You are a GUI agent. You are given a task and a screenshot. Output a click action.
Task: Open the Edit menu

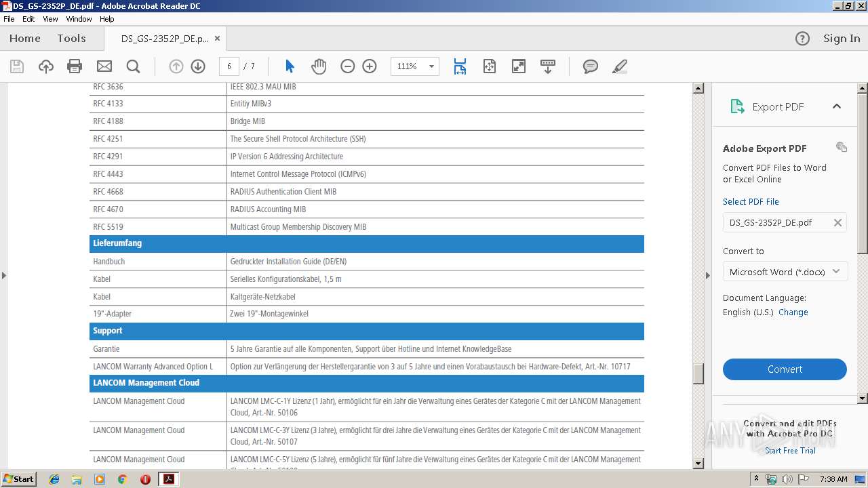click(28, 19)
